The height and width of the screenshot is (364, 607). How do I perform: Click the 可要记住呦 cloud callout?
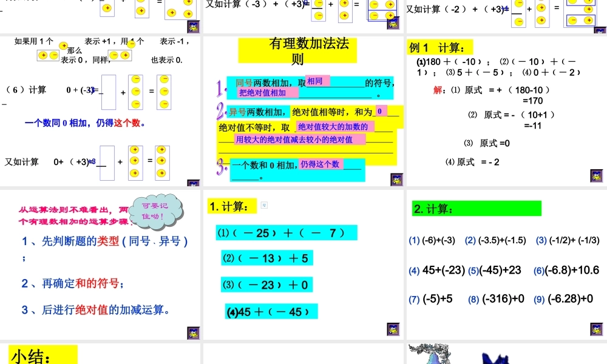pyautogui.click(x=155, y=211)
